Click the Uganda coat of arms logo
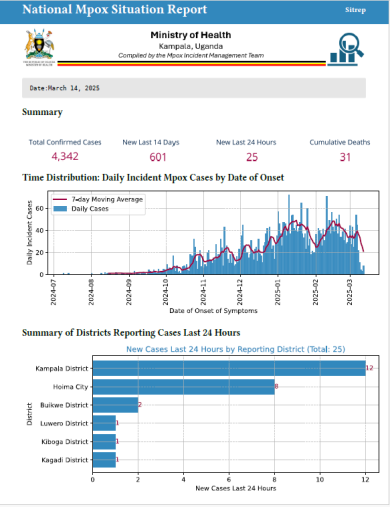Image resolution: width=390 pixels, height=507 pixels. pos(39,47)
